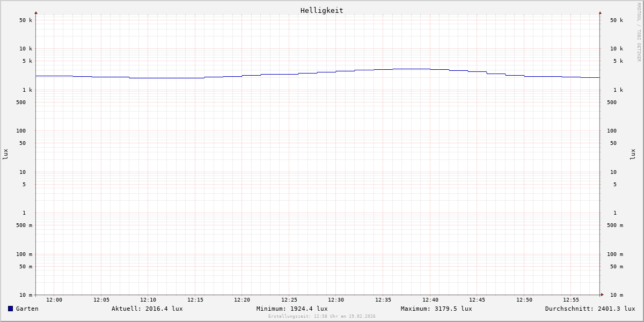Click the RRDTOOL / TOBI OETIKER watermark
The image size is (644, 322).
click(x=639, y=32)
